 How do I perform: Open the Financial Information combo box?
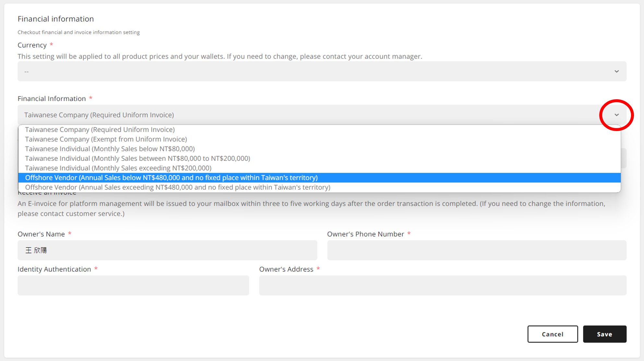(308, 115)
